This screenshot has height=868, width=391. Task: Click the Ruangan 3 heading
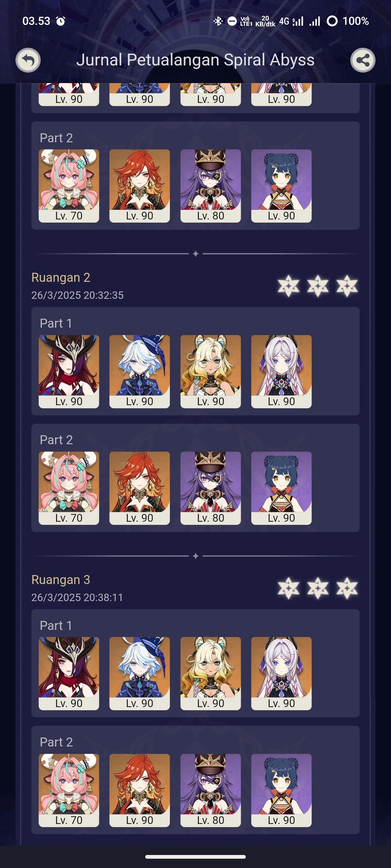click(61, 580)
